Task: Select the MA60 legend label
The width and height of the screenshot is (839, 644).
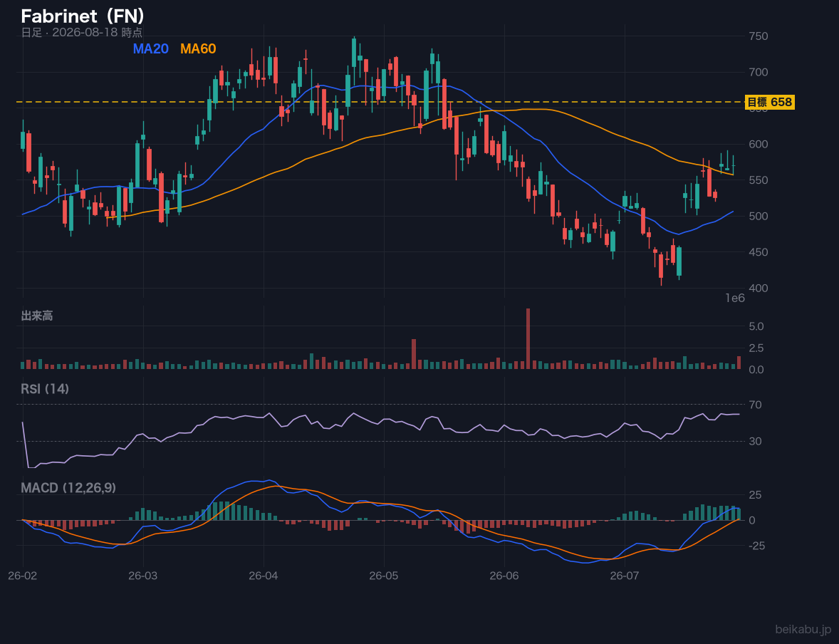Action: (x=198, y=48)
